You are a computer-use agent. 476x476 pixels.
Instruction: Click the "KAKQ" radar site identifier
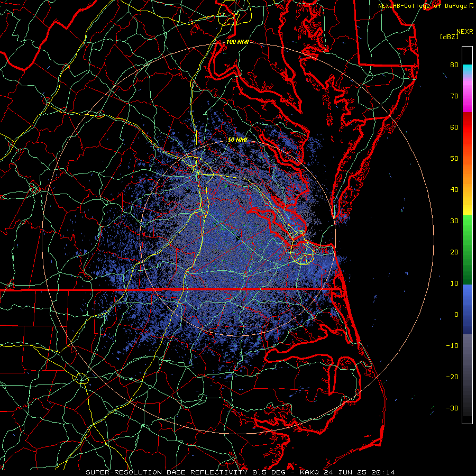tap(310, 472)
